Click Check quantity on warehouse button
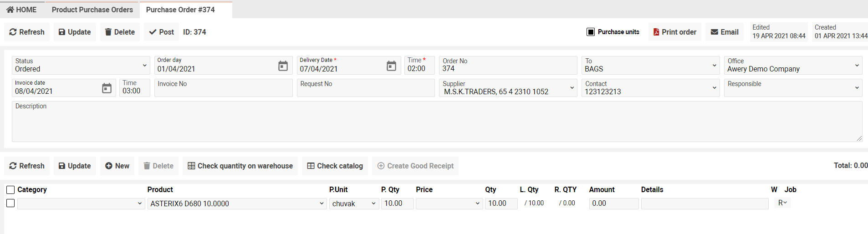The width and height of the screenshot is (868, 234). tap(240, 166)
